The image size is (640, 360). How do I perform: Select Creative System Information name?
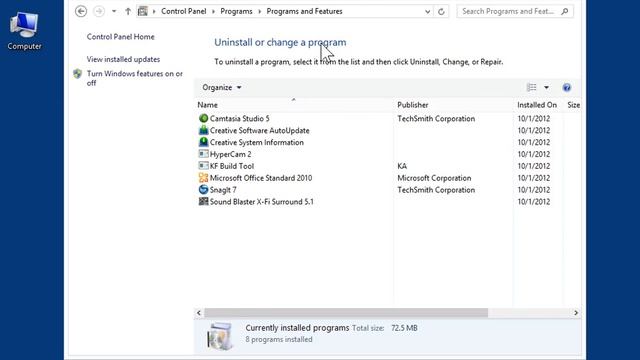click(257, 142)
